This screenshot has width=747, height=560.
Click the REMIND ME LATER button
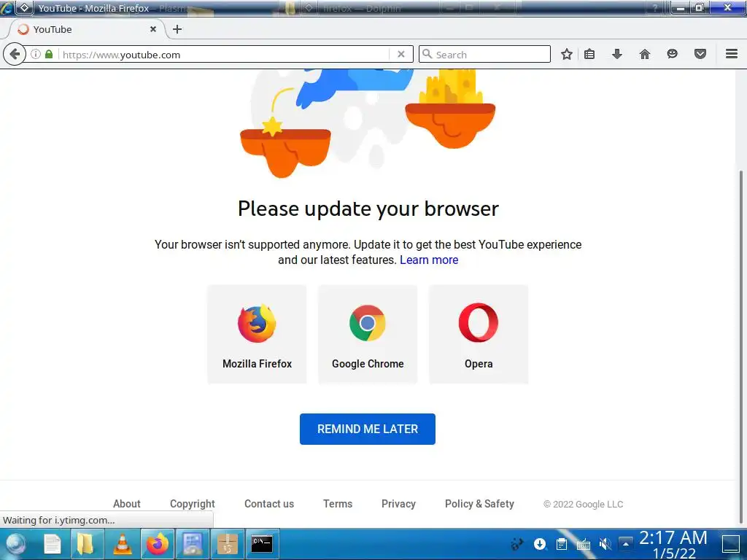[x=368, y=429]
